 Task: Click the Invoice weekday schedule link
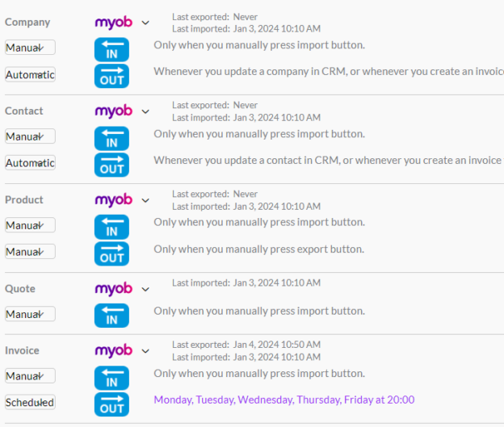click(283, 400)
